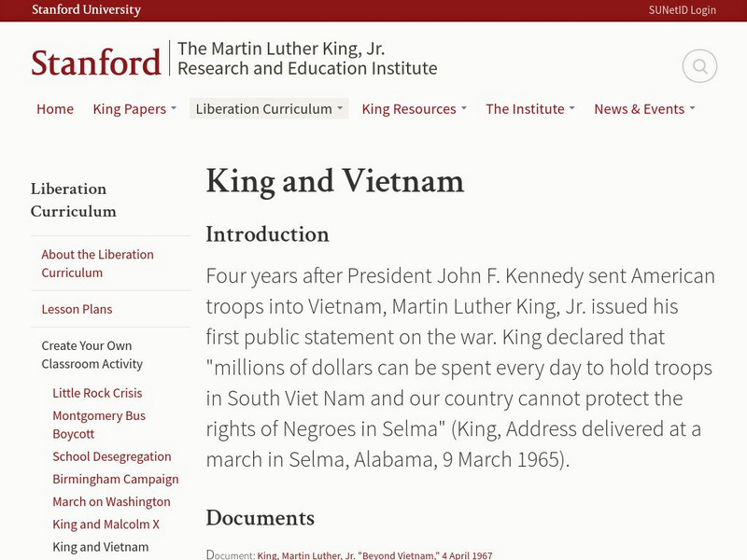Viewport: 747px width, 560px height.
Task: Open the News & Events dropdown
Action: (644, 109)
